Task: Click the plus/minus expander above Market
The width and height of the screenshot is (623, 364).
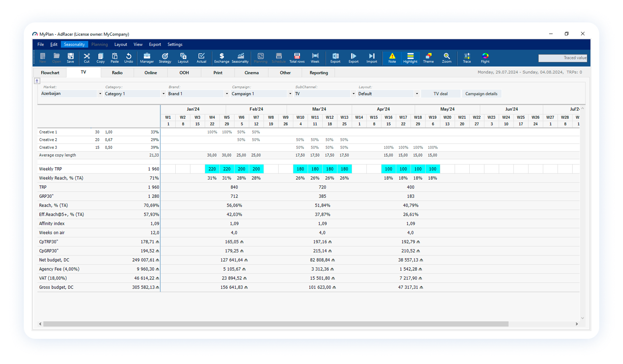Action: tap(37, 81)
